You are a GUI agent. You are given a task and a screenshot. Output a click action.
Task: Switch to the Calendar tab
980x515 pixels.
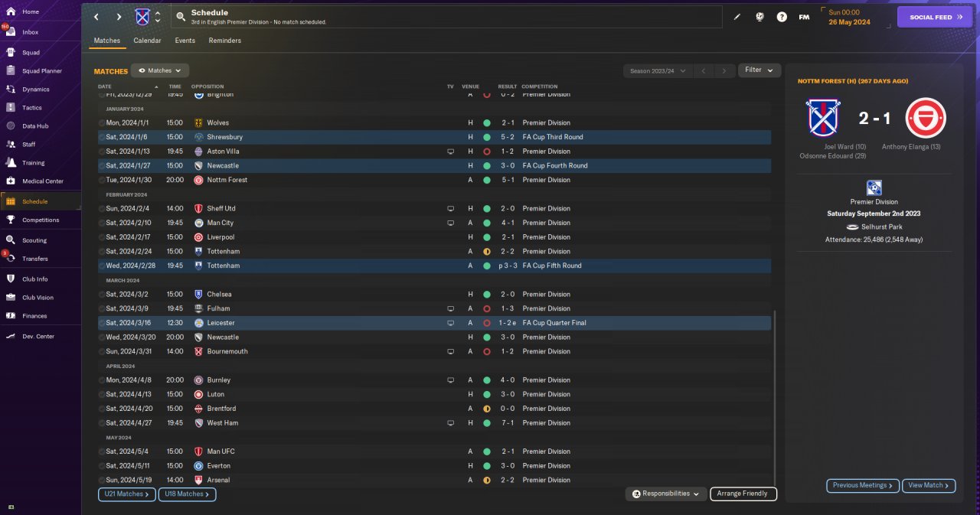(x=147, y=41)
